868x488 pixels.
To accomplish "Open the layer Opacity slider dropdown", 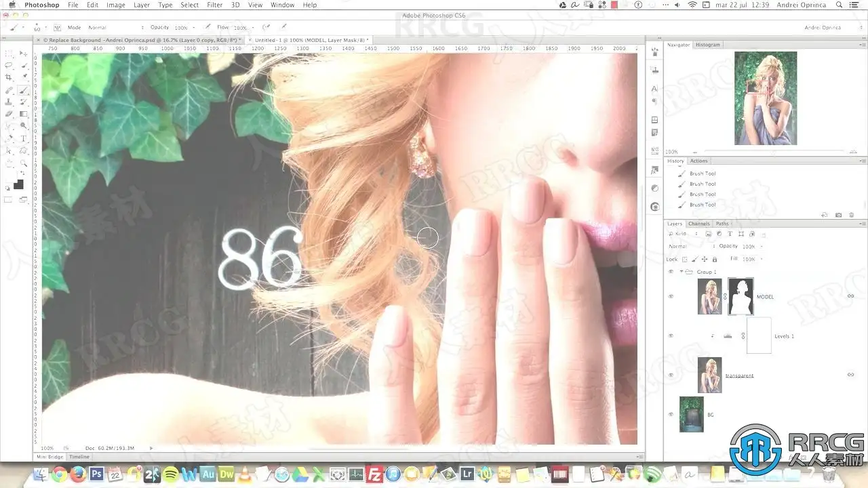I will click(762, 246).
